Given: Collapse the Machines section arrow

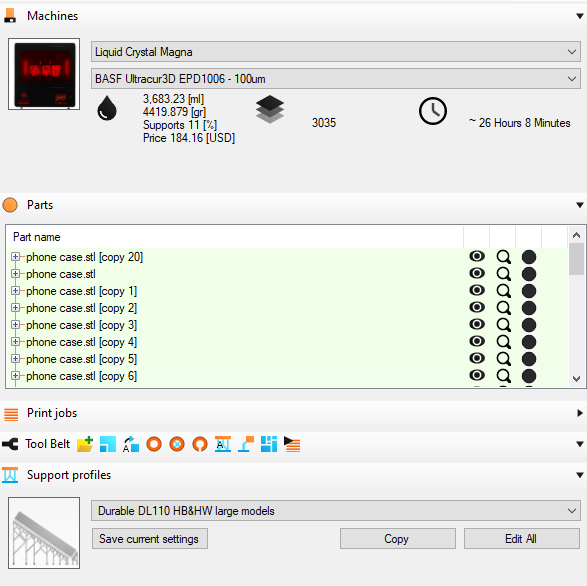Looking at the screenshot, I should point(580,16).
